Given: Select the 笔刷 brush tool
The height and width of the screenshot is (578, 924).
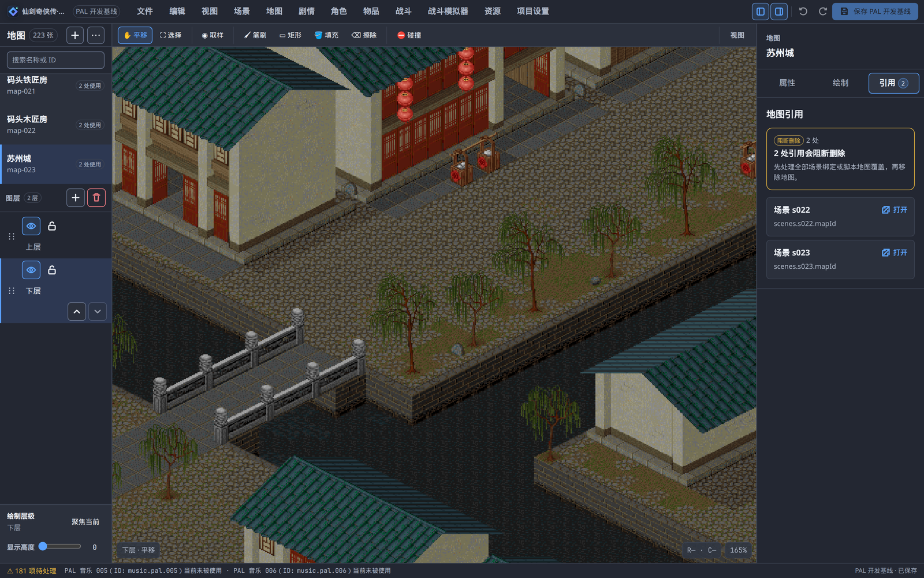Looking at the screenshot, I should coord(255,35).
